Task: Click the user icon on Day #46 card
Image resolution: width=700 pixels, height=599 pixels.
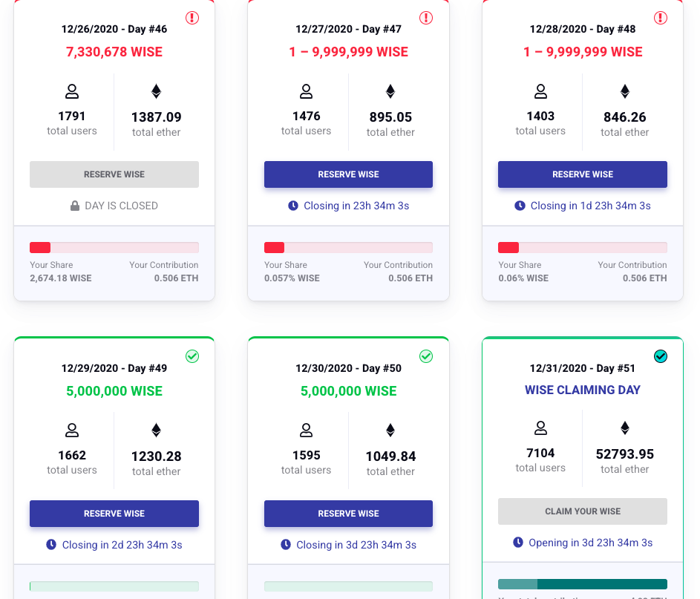Action: point(72,91)
